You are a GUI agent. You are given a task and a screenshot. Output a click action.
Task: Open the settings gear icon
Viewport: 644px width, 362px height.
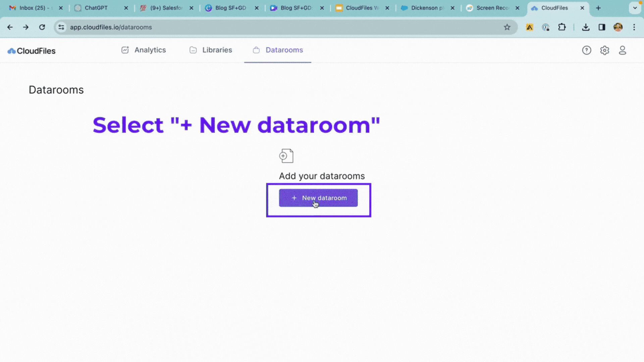pos(604,50)
